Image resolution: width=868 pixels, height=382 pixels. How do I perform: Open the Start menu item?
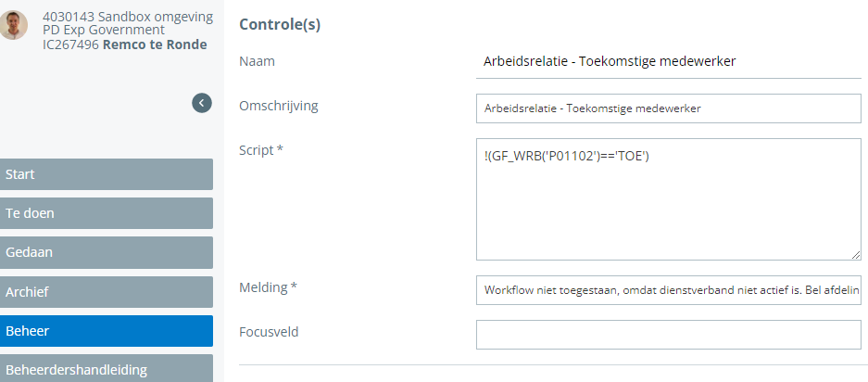point(107,174)
